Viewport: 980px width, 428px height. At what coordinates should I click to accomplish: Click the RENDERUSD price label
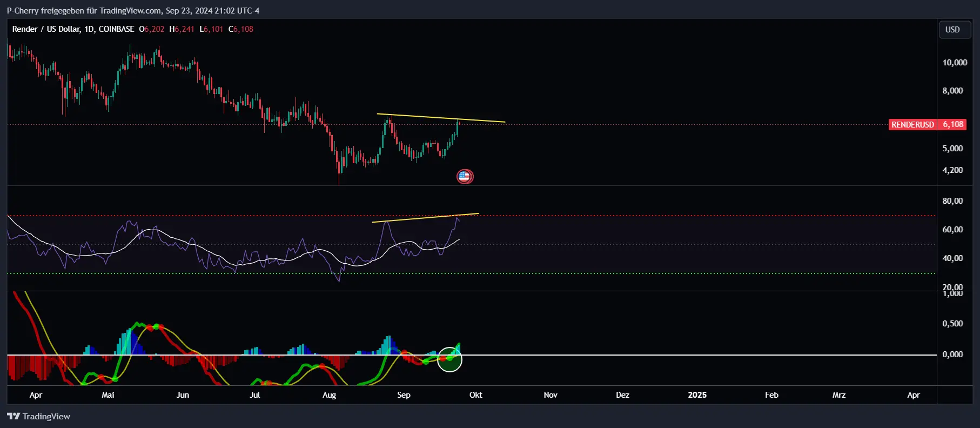912,125
